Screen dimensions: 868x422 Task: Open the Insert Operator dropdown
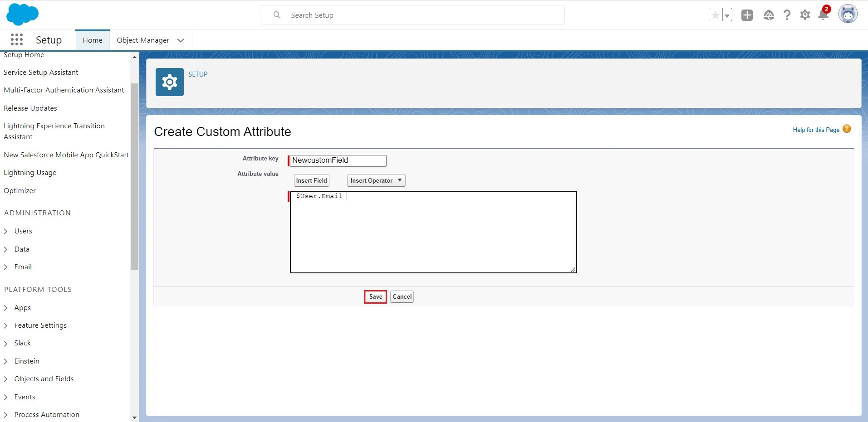pos(375,180)
